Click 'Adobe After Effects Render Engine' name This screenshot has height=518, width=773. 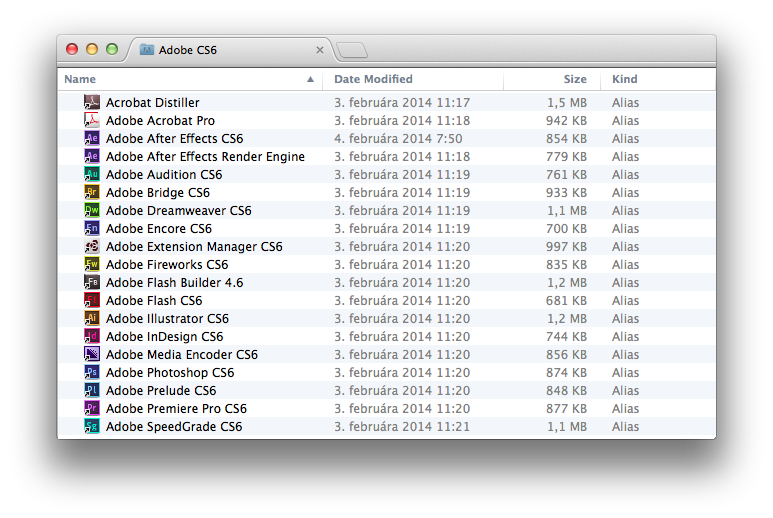pyautogui.click(x=205, y=156)
